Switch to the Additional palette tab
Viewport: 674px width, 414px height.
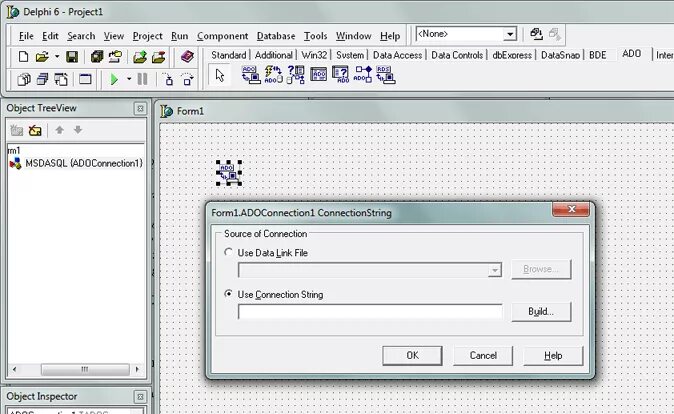(273, 55)
